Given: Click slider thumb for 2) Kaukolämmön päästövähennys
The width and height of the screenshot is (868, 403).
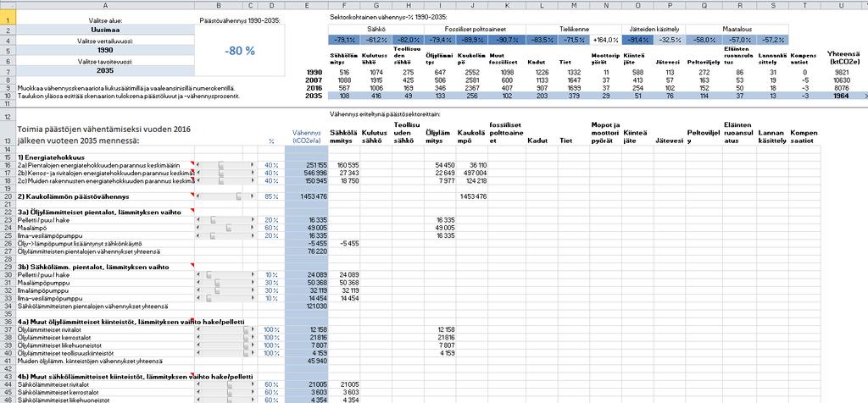Looking at the screenshot, I should (238, 196).
